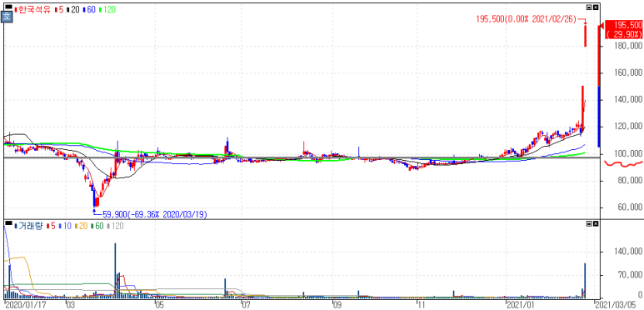
Task: Click the 195,500 high price annotation
Action: point(527,18)
